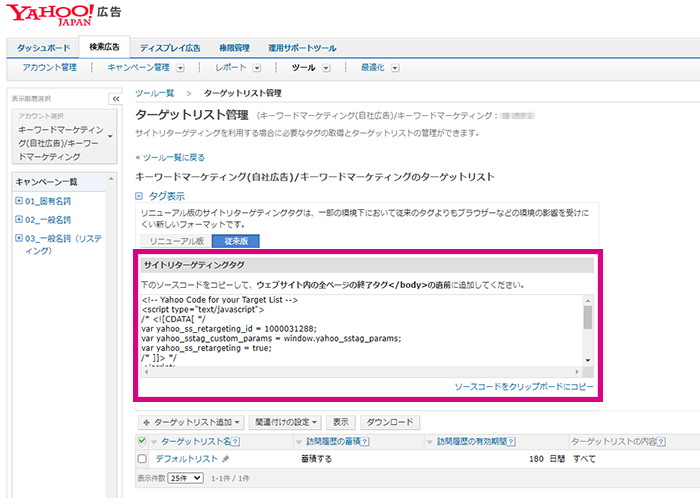Open the アカウント選択 dropdown
700x498 pixels.
64,137
